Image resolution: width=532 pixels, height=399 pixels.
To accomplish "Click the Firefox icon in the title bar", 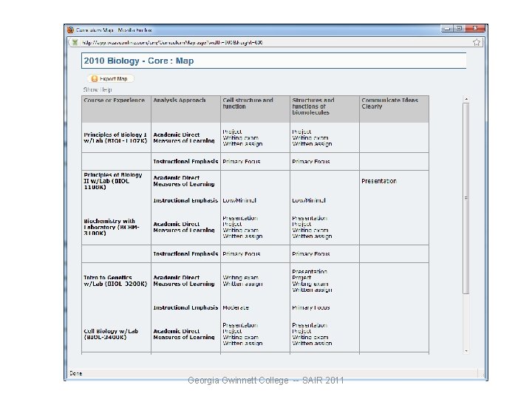I will pyautogui.click(x=71, y=30).
